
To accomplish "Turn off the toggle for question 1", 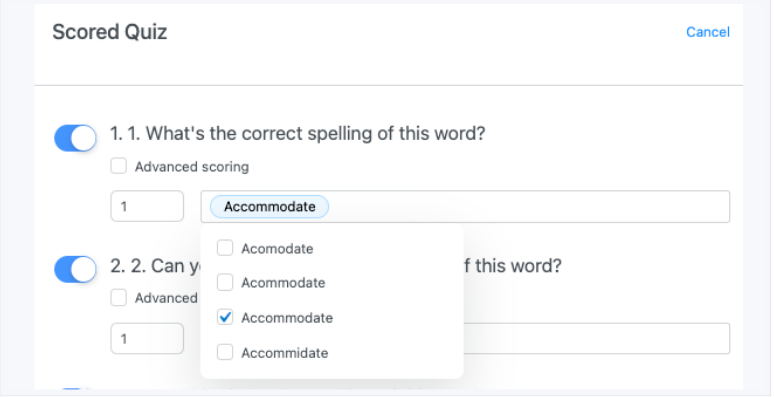I will 75,137.
